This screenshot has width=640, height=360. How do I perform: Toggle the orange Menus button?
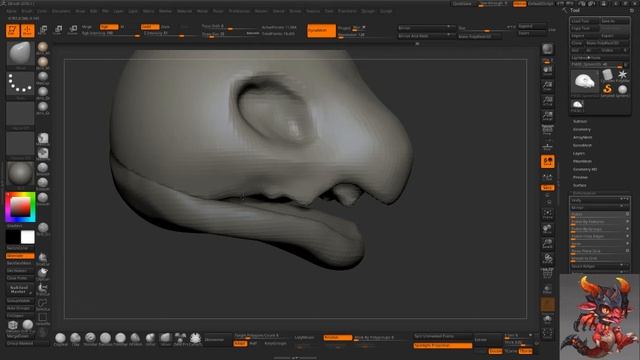click(x=519, y=4)
